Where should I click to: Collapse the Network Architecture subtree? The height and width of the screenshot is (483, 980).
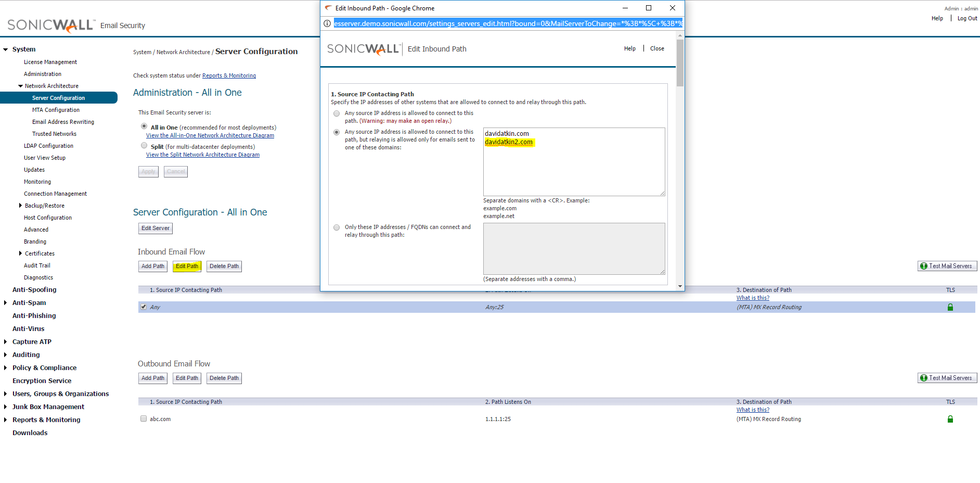(x=20, y=86)
